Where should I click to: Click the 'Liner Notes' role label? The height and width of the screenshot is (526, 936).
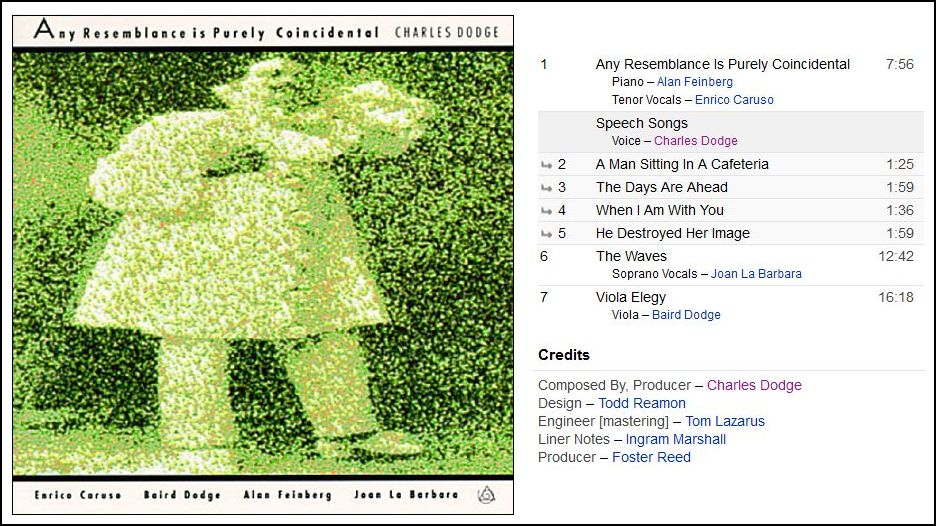574,439
